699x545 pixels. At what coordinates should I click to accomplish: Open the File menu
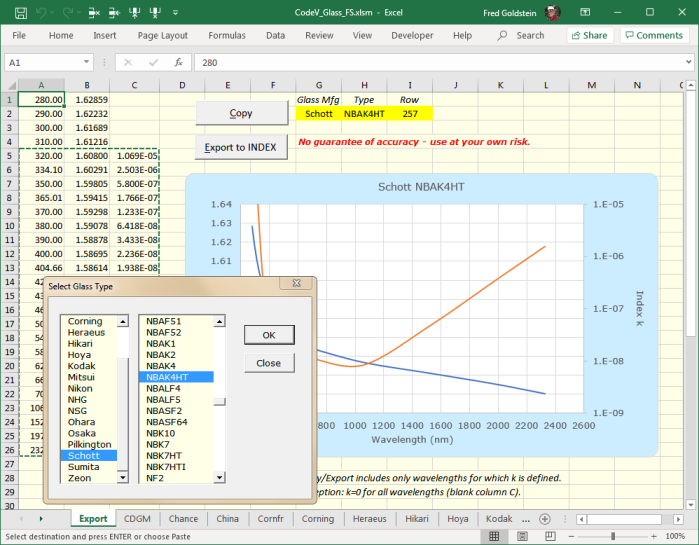19,35
